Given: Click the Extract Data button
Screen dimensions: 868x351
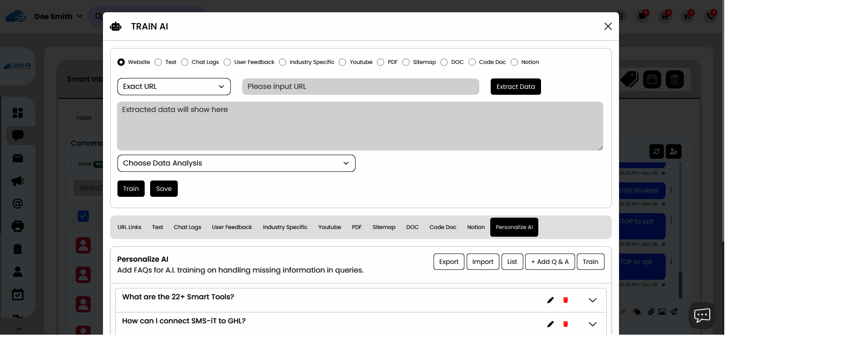Looking at the screenshot, I should [515, 87].
